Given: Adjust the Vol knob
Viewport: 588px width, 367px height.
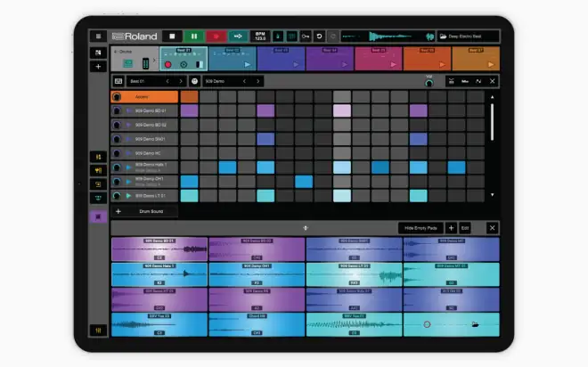Looking at the screenshot, I should coord(429,83).
